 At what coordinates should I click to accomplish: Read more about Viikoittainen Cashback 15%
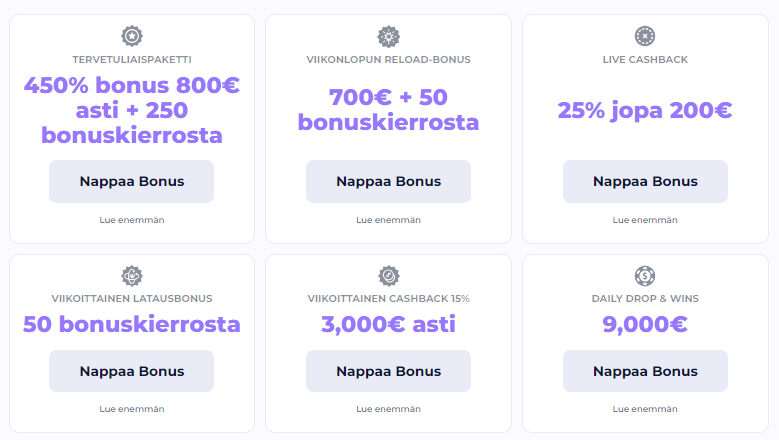click(x=389, y=409)
